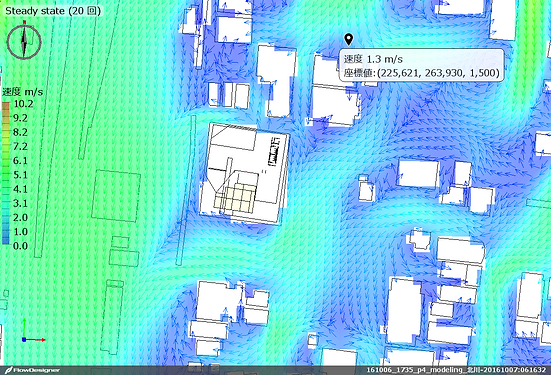Click the velocity color scale bar

pos(6,173)
